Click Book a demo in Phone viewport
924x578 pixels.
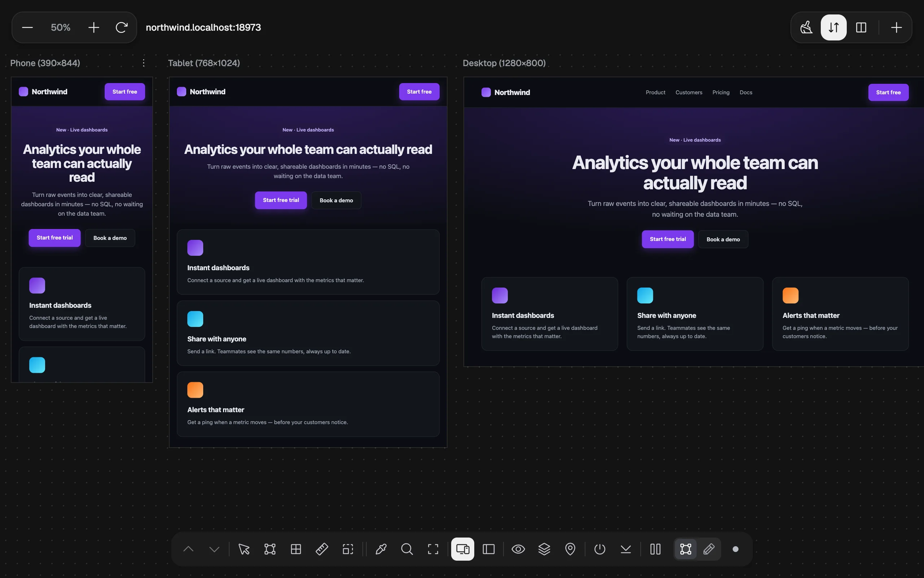pyautogui.click(x=110, y=238)
